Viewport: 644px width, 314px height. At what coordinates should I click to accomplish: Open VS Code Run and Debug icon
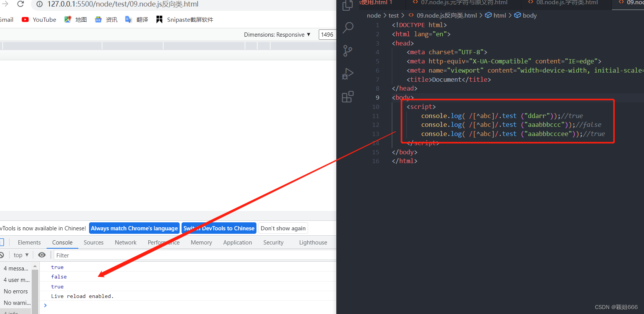348,73
